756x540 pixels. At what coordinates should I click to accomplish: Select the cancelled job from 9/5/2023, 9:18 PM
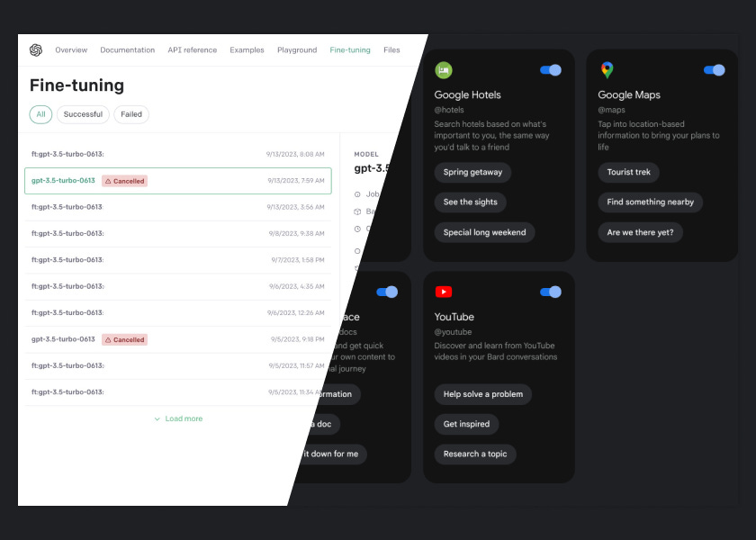click(178, 339)
